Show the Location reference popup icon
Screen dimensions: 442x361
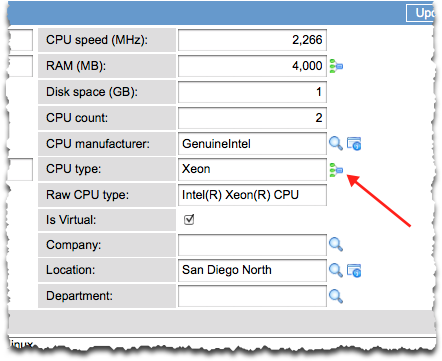point(354,270)
